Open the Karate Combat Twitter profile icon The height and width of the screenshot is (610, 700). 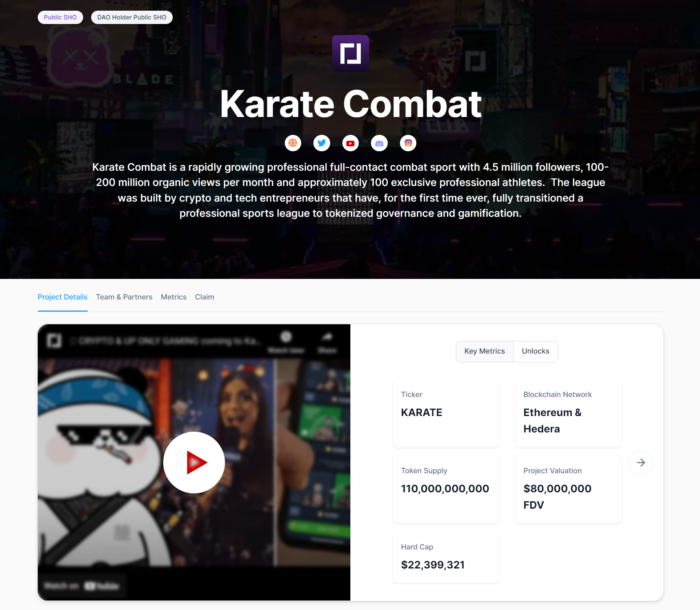pos(322,143)
